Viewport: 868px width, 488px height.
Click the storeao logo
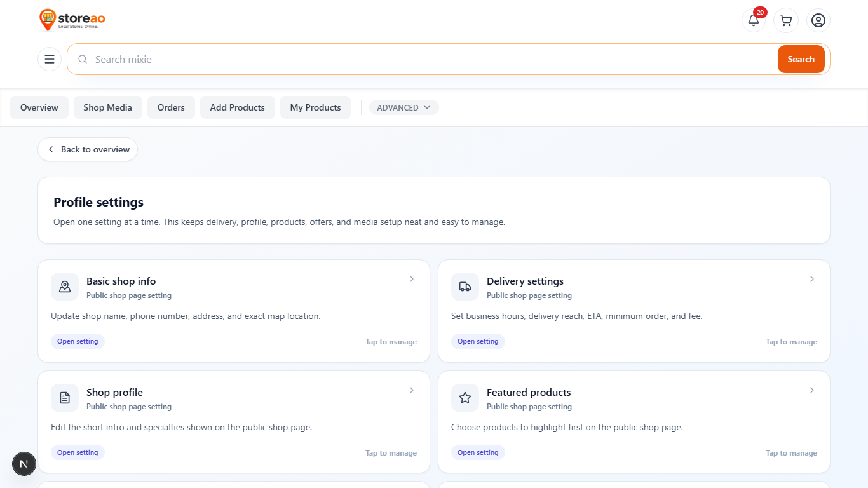pyautogui.click(x=72, y=20)
